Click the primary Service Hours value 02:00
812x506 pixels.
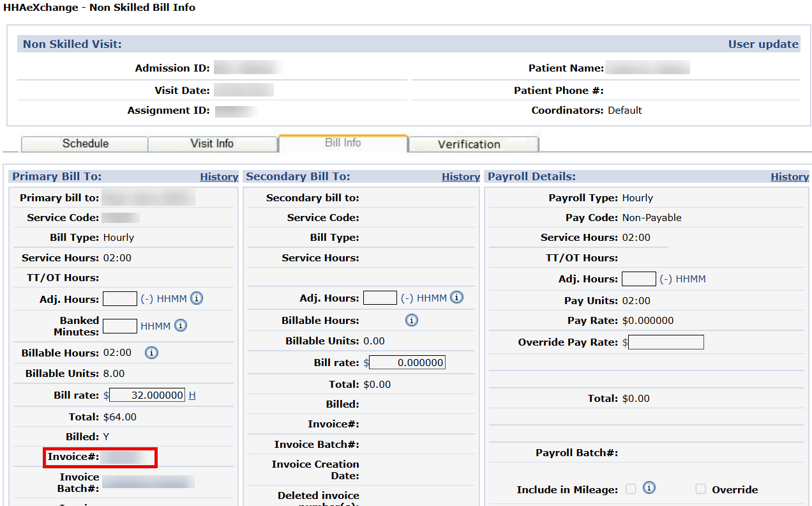tap(117, 258)
